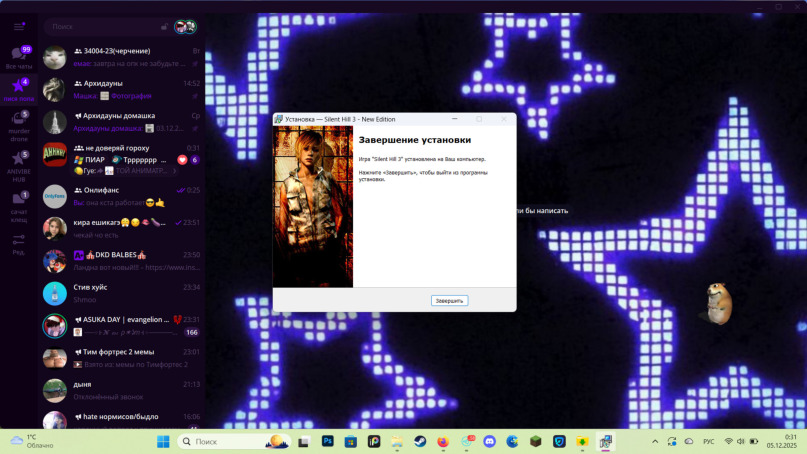807x454 pixels.
Task: Open Task View on the taskbar
Action: point(304,442)
